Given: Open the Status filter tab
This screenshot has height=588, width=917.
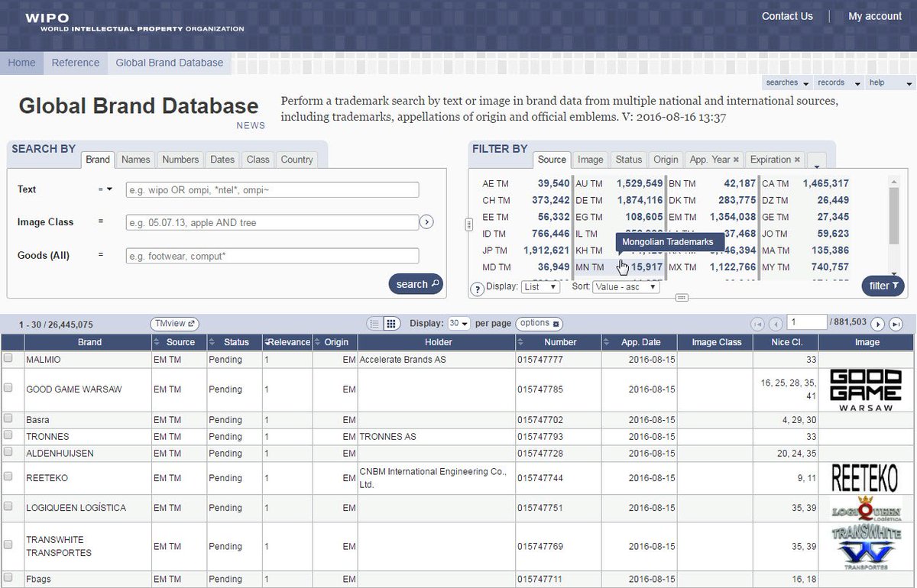Looking at the screenshot, I should click(x=629, y=160).
